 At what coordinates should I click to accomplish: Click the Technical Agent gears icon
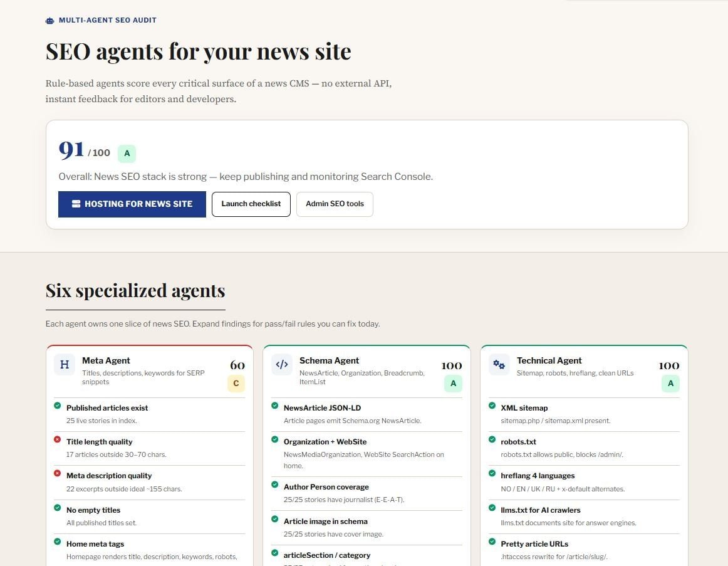(499, 365)
